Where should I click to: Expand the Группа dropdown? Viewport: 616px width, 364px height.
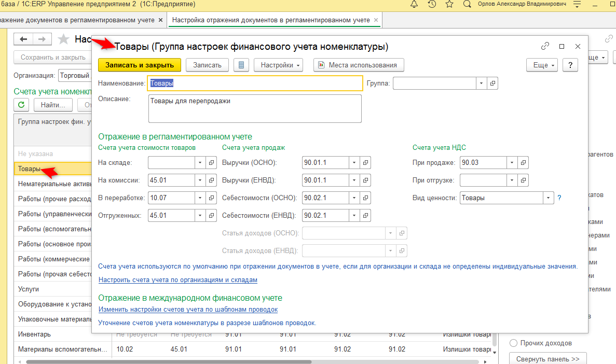[x=481, y=83]
